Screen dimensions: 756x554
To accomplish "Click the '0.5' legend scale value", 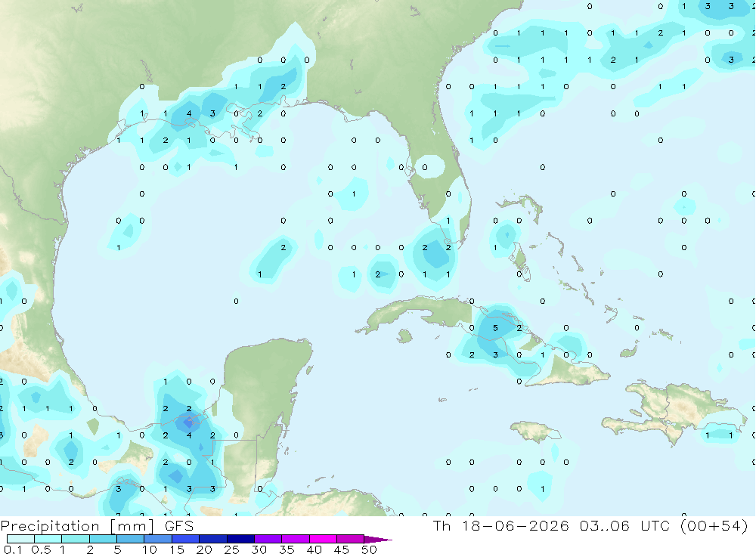I will click(41, 549).
